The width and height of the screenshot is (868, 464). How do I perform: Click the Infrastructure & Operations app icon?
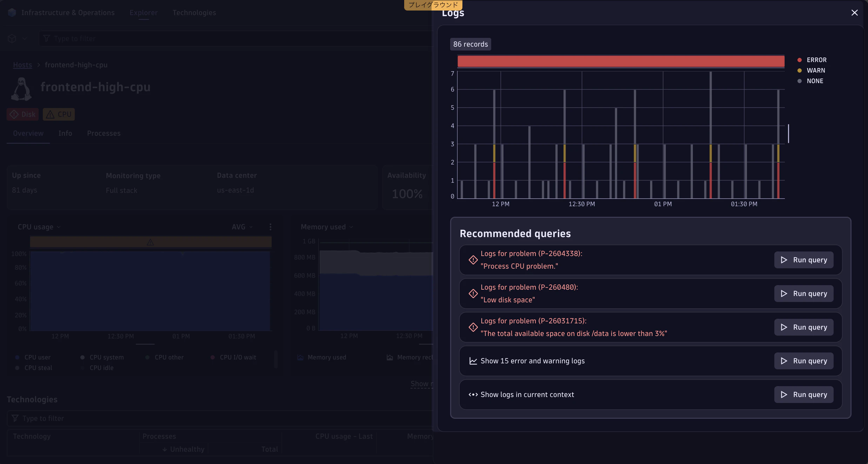(x=12, y=13)
